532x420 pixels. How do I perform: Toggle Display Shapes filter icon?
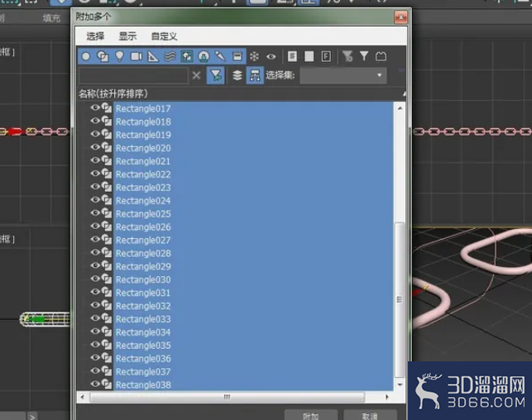tap(103, 56)
